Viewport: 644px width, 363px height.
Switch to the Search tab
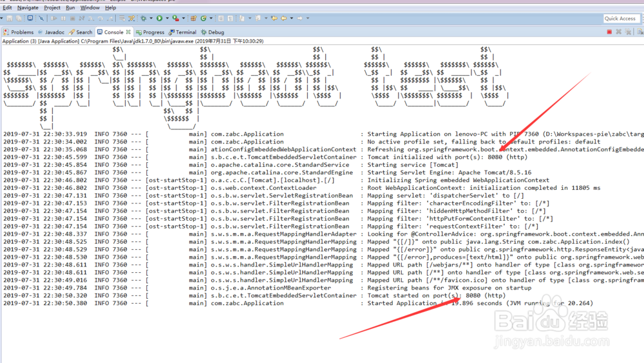pyautogui.click(x=80, y=32)
